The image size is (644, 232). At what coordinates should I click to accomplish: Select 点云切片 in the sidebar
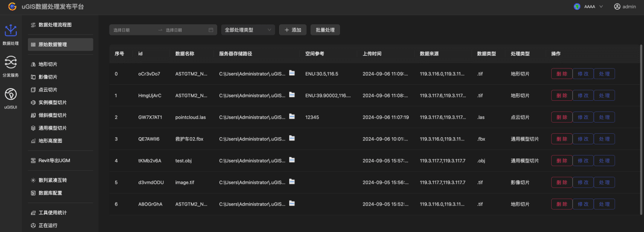(x=48, y=90)
